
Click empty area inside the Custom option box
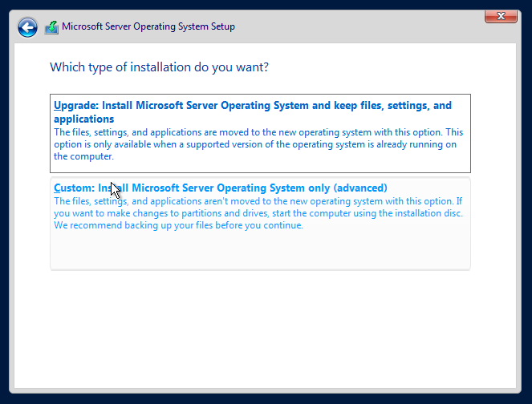(260, 251)
